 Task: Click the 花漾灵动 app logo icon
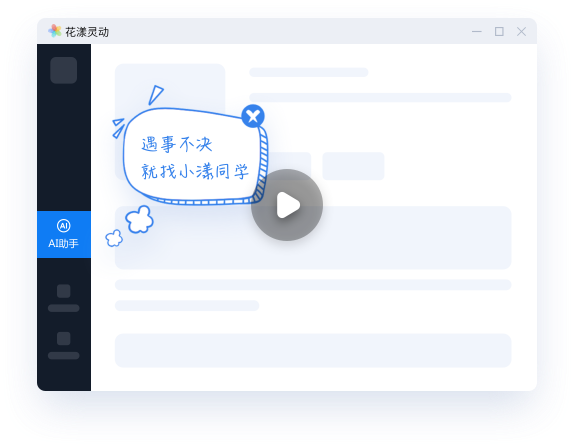point(55,31)
